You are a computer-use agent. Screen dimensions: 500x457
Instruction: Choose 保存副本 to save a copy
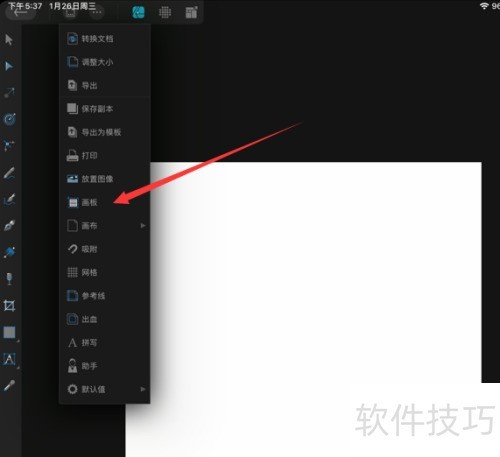[105, 109]
